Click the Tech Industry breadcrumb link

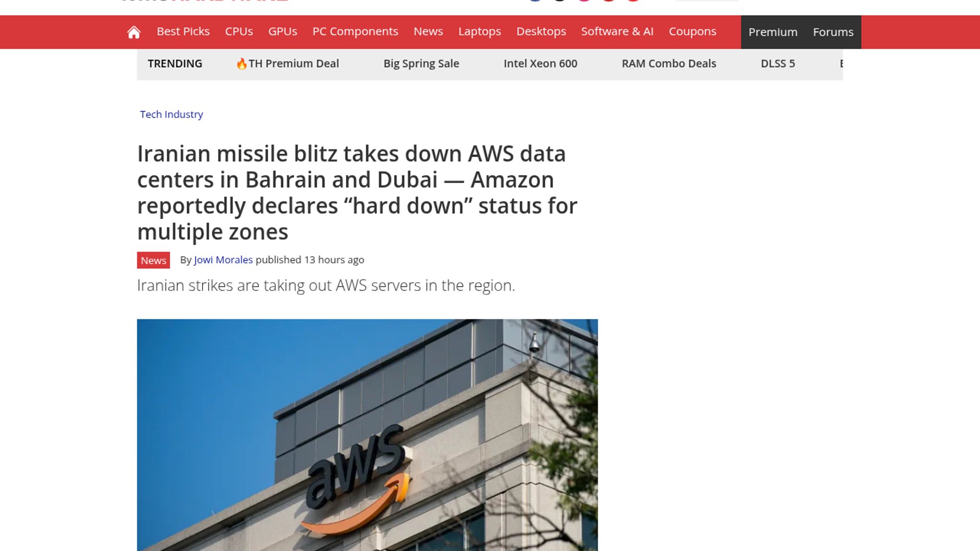point(171,114)
